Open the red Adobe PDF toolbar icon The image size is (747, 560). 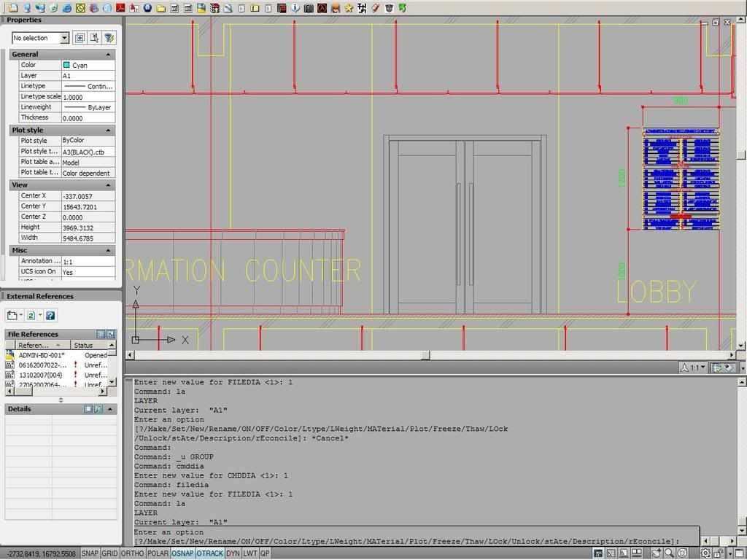[121, 8]
